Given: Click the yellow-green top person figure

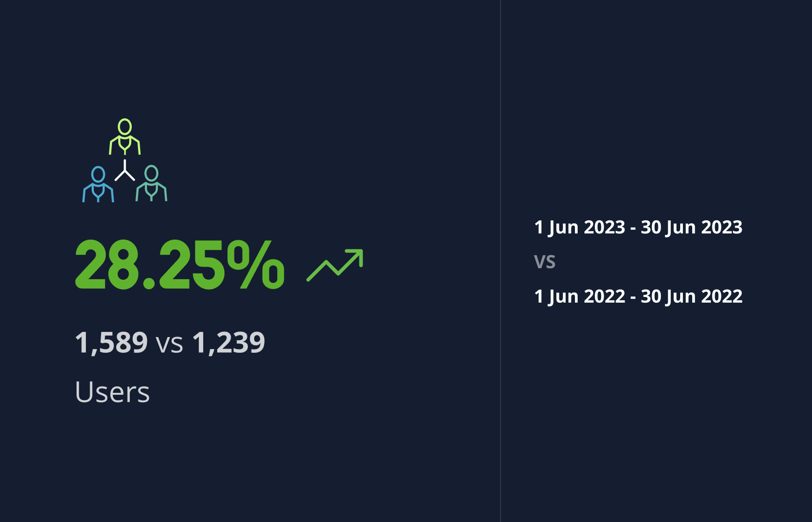Looking at the screenshot, I should tap(124, 137).
